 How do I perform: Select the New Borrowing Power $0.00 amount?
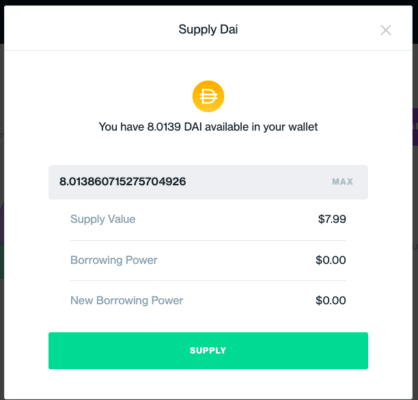(331, 300)
